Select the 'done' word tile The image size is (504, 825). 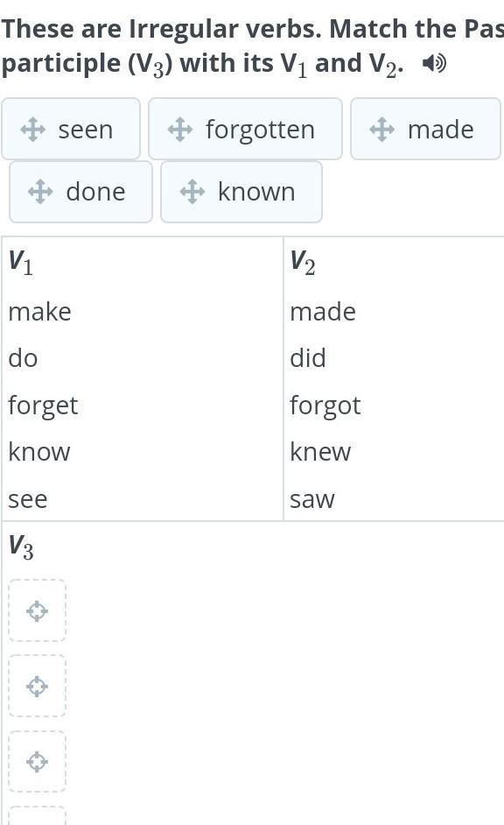pyautogui.click(x=80, y=192)
